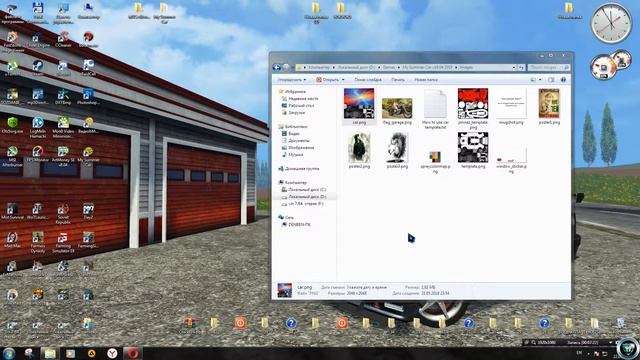Select Библиотеки (Libraries) in navigation pane
This screenshot has height=360, width=640.
(293, 127)
